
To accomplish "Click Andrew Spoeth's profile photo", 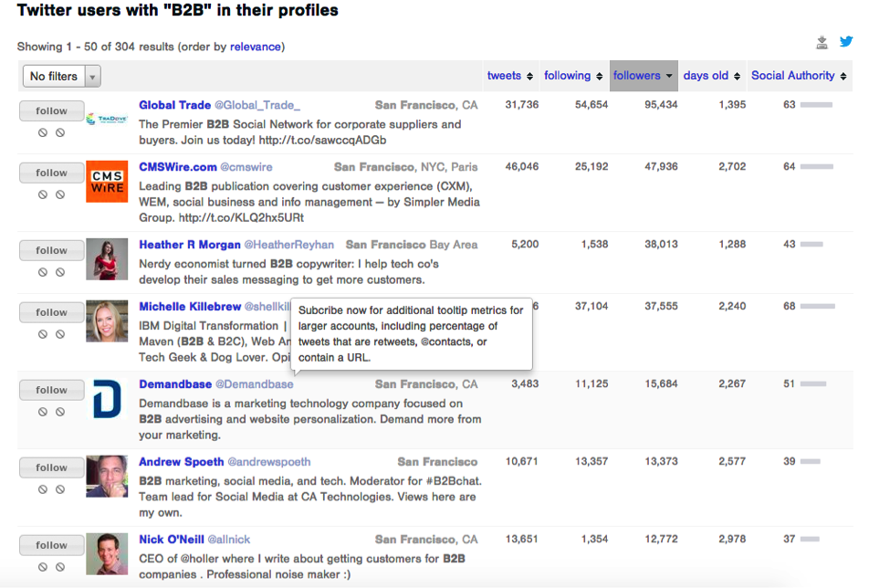I will pos(107,477).
